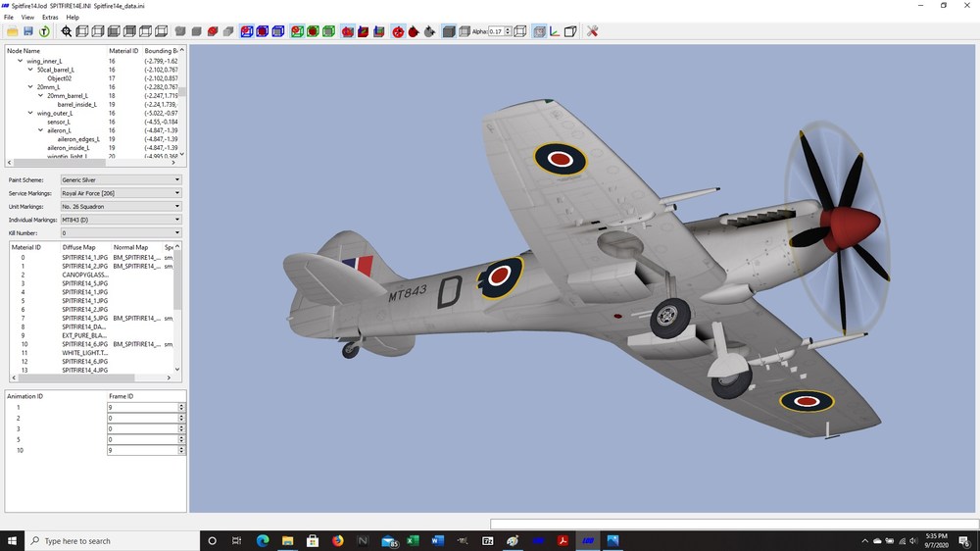Open the Unit Markings dropdown
This screenshot has height=551, width=980.
coord(121,207)
